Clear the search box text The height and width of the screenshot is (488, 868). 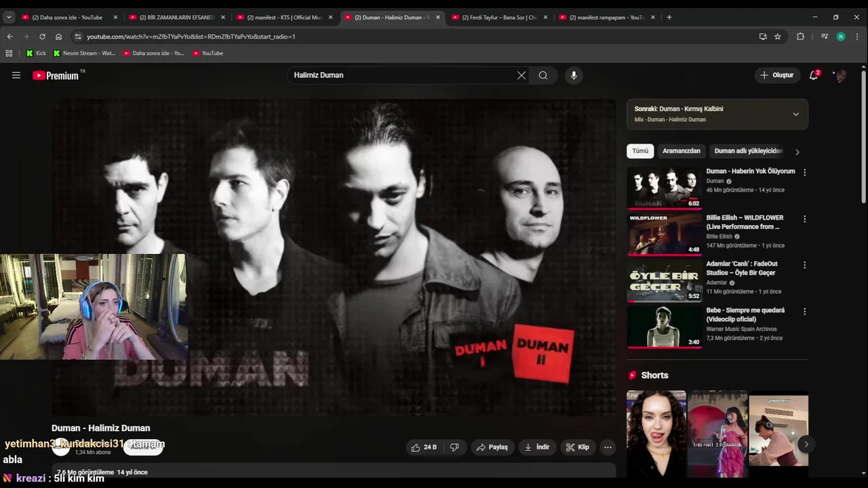click(521, 75)
